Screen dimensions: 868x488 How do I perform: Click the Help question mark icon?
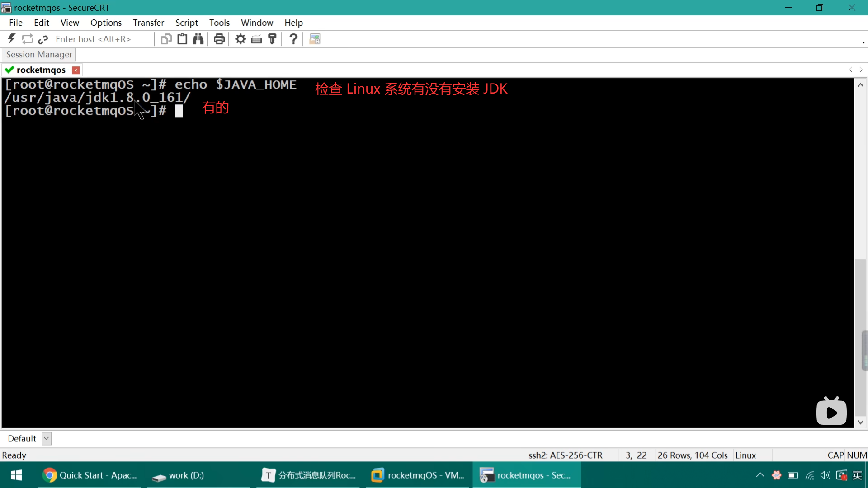tap(293, 39)
